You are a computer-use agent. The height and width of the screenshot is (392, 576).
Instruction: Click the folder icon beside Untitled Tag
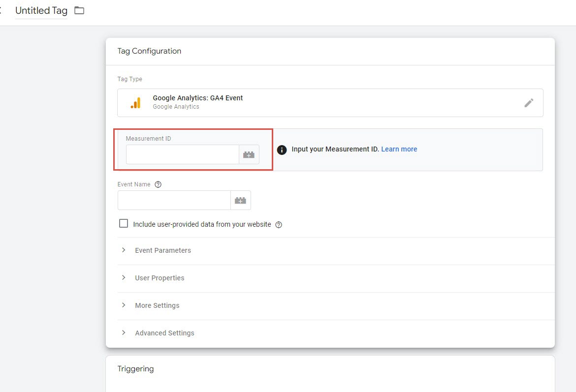click(x=79, y=10)
